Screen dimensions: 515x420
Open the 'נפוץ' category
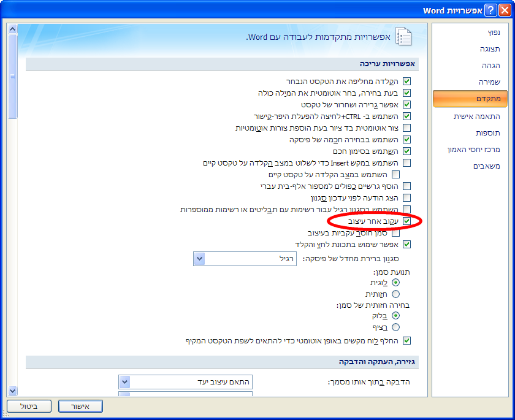[470, 32]
